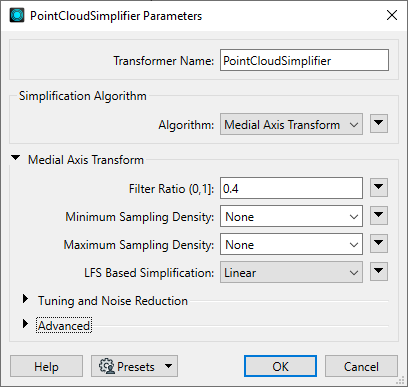Open the Maximum Sampling Density dropdown
The width and height of the screenshot is (408, 387).
coord(291,244)
